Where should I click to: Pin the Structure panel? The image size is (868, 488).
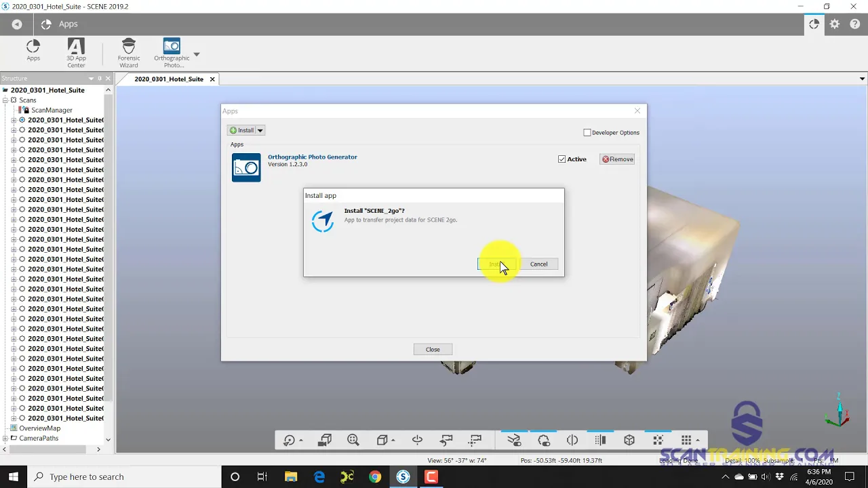[x=100, y=79]
